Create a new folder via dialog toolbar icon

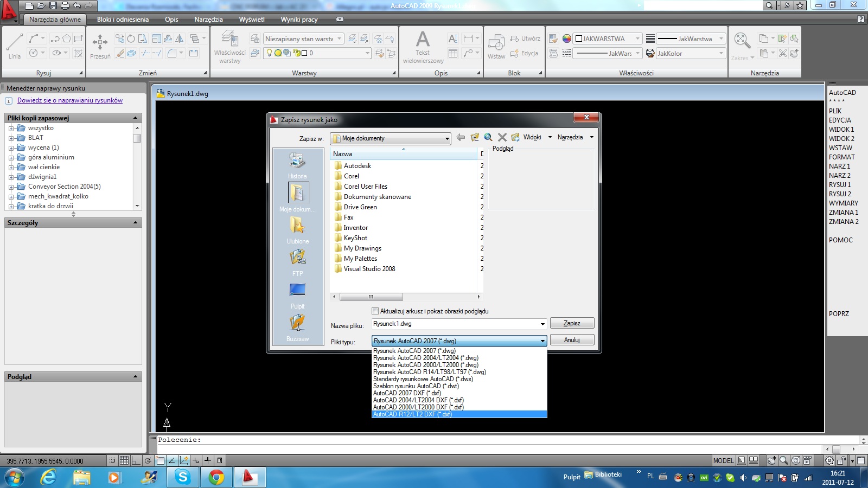click(515, 137)
